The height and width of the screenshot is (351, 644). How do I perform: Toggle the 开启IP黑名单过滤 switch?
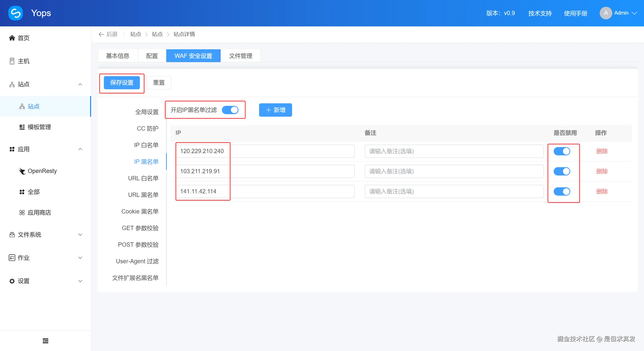click(x=230, y=110)
